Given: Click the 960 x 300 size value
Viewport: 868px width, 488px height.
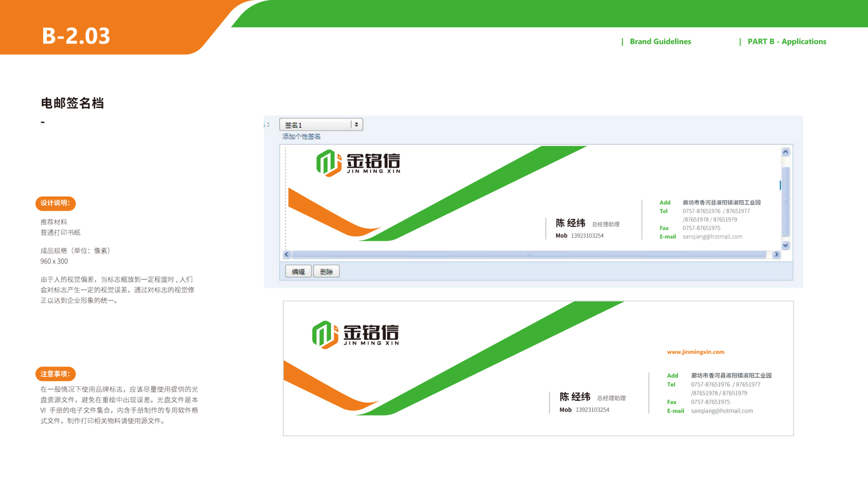Looking at the screenshot, I should 54,261.
